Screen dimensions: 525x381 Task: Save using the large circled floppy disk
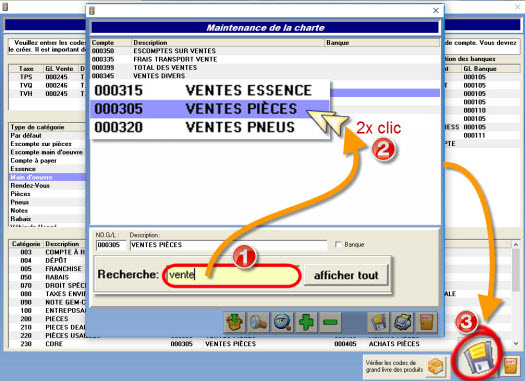pos(478,357)
